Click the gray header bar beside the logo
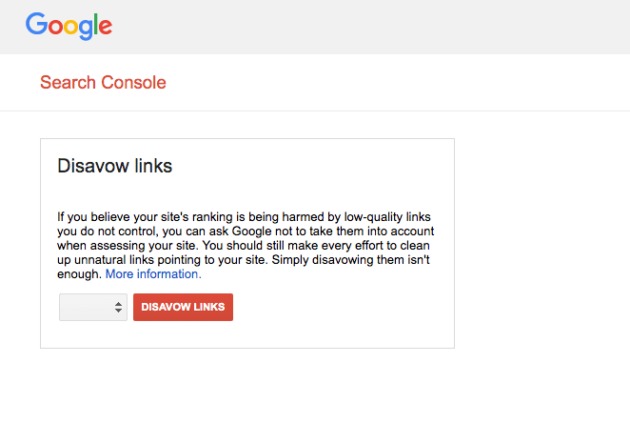 tap(370, 27)
